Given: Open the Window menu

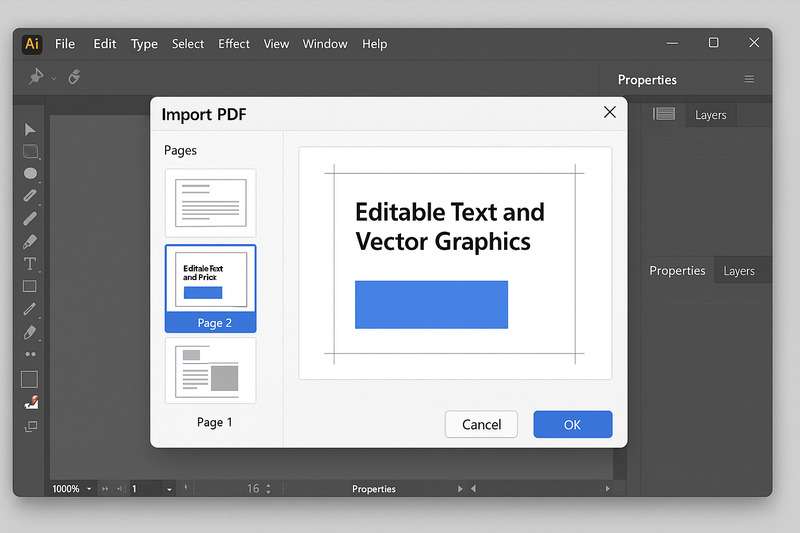Looking at the screenshot, I should 325,44.
